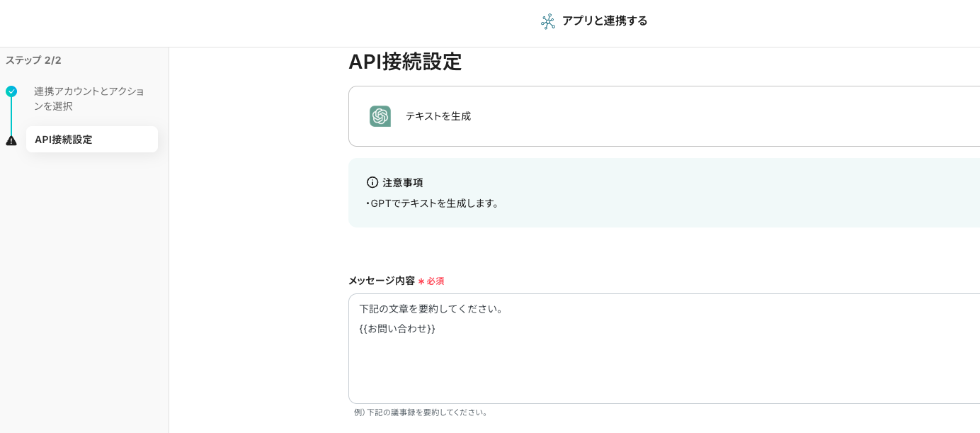
Task: Click the メッセージ内容 field label
Action: point(382,281)
